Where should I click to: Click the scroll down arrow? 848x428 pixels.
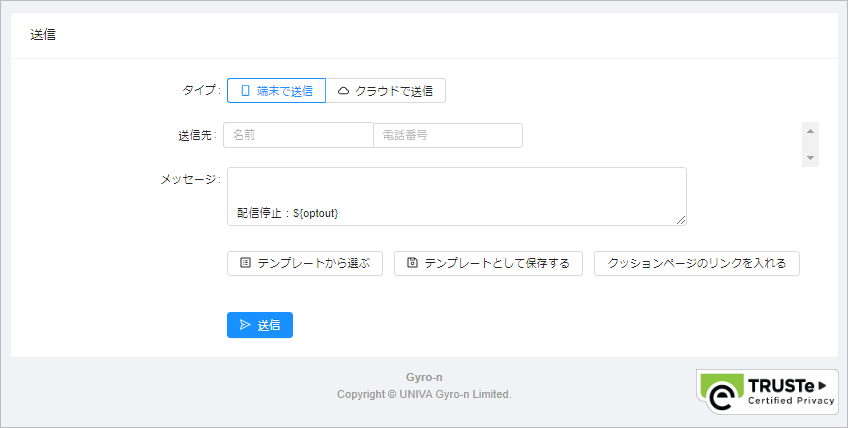click(x=810, y=158)
